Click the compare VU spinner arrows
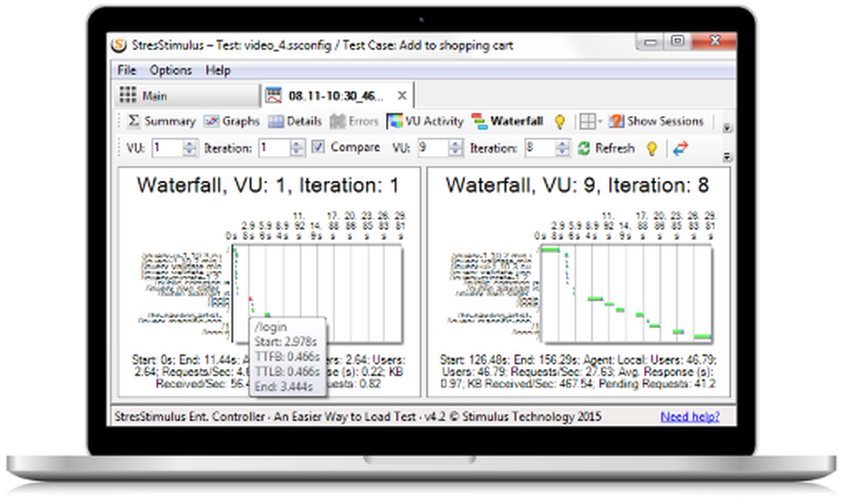The width and height of the screenshot is (846, 504). pyautogui.click(x=456, y=148)
